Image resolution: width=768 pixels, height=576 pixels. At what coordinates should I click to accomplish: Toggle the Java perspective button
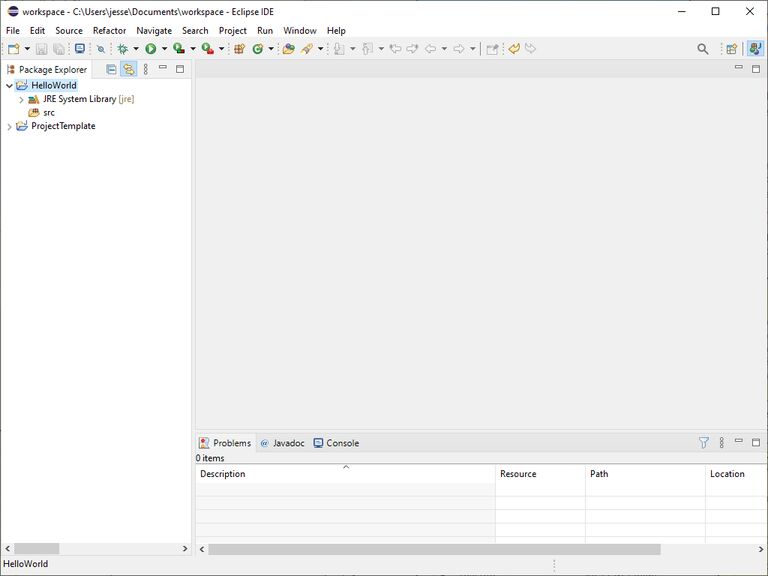(755, 49)
